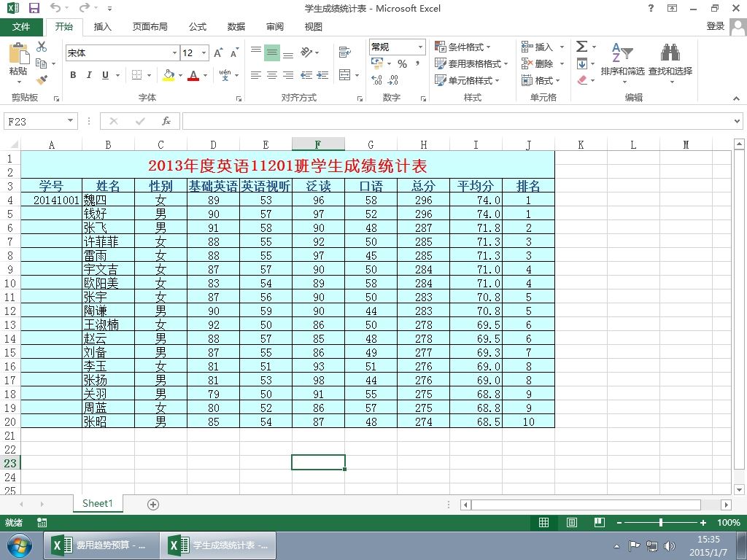Screen dimensions: 747x560
Task: Increase font size with large A icon
Action: point(218,52)
